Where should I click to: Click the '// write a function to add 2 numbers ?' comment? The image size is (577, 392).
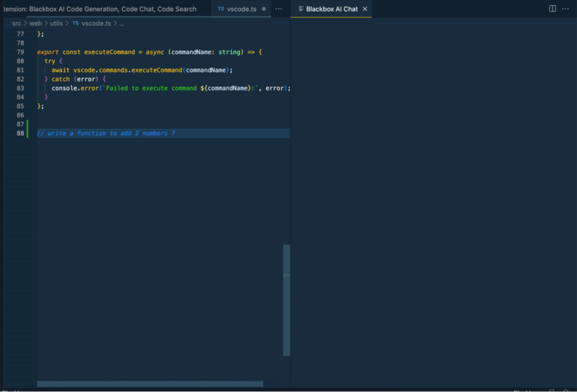coord(106,133)
